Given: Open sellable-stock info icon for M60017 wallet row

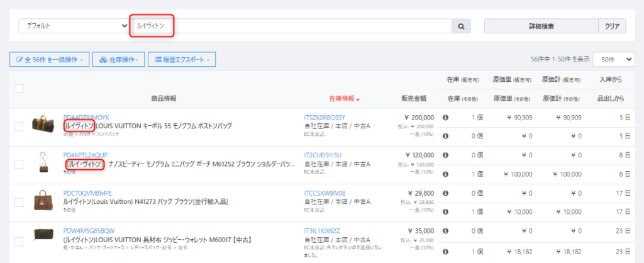Looking at the screenshot, I should [446, 231].
